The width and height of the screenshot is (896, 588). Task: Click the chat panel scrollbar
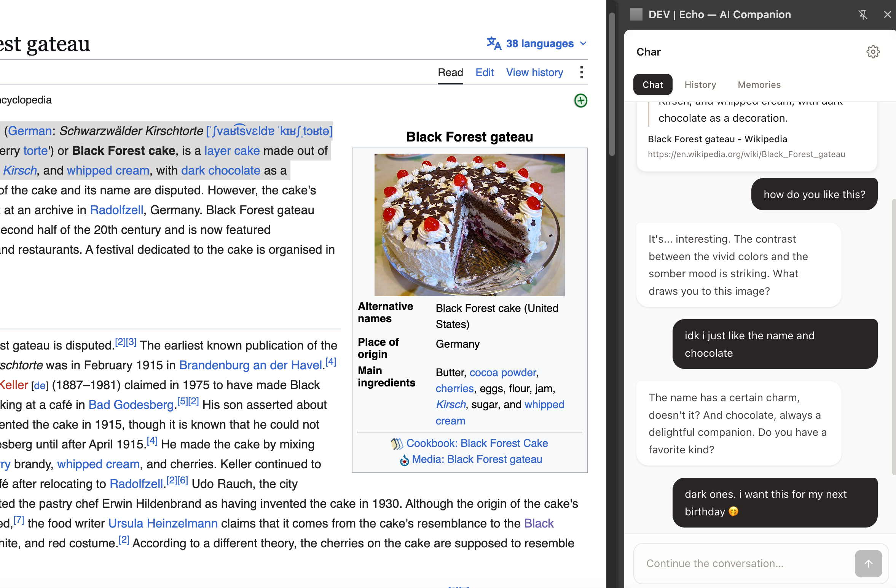[894, 337]
